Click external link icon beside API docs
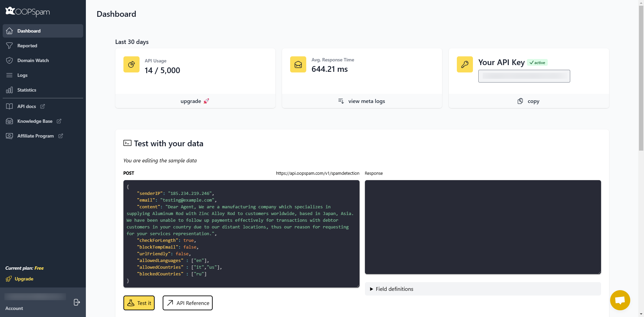Screen dimensions: 644x317 coord(43,106)
